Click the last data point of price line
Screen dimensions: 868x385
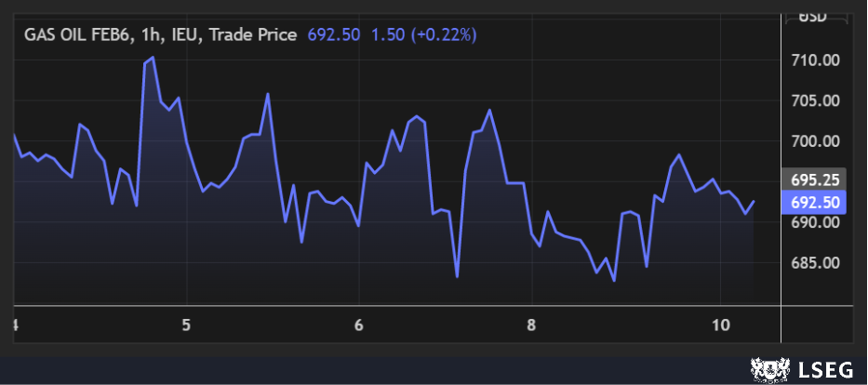754,201
